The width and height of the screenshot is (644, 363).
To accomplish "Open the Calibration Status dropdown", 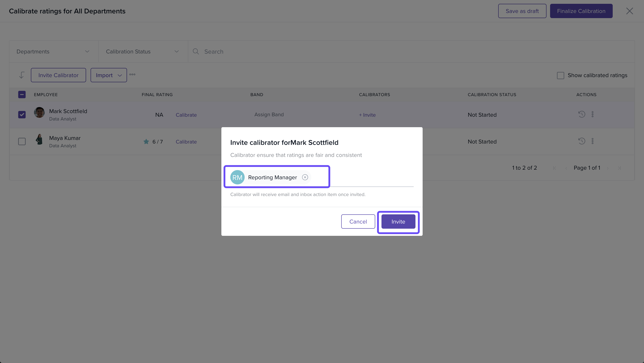I will (142, 51).
